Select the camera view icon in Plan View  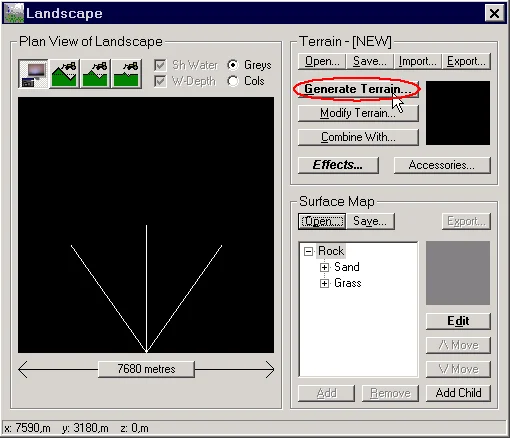(33, 74)
